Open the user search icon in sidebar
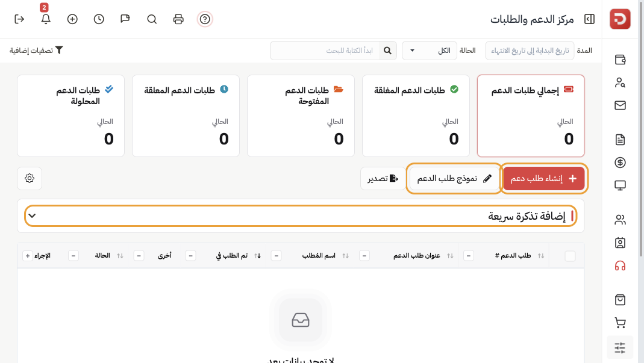This screenshot has height=363, width=644. [620, 82]
